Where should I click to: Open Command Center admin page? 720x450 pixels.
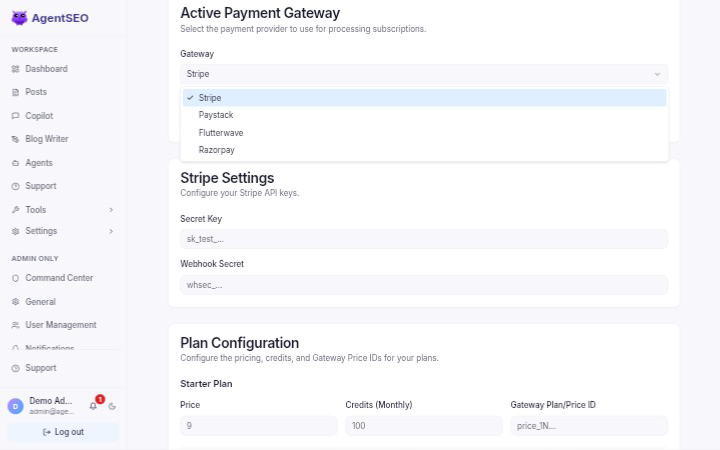[59, 278]
